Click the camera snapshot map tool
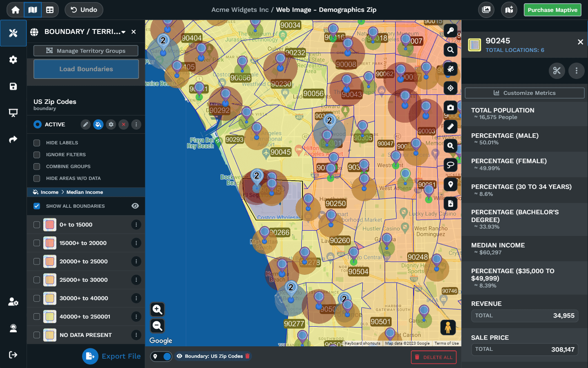 (x=450, y=108)
